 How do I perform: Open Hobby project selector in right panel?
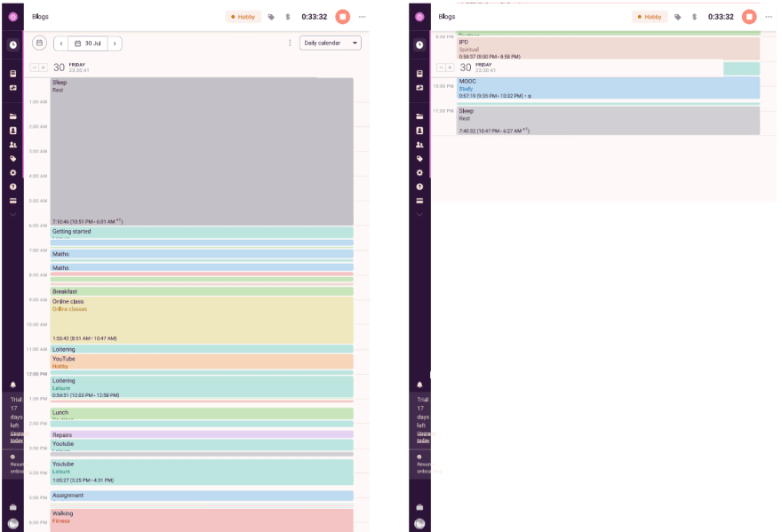(650, 17)
